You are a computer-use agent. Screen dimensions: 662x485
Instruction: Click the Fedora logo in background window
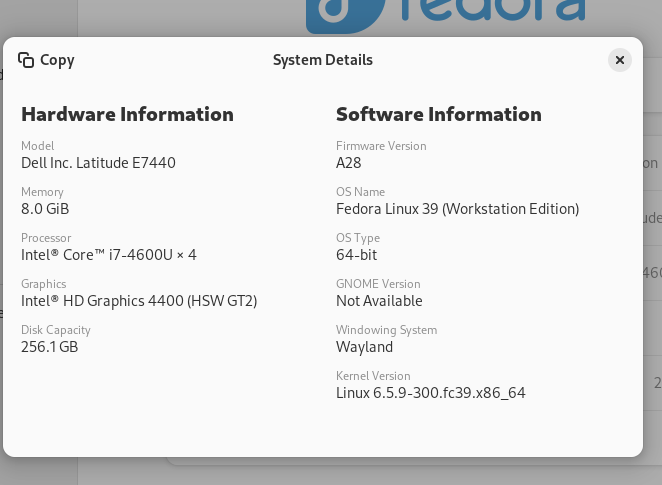coord(445,15)
